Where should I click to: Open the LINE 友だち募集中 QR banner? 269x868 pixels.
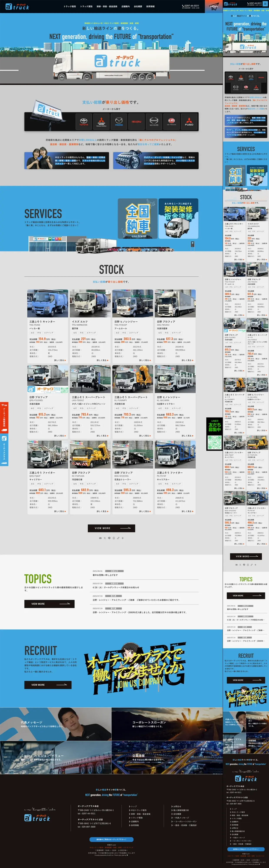pos(214,434)
